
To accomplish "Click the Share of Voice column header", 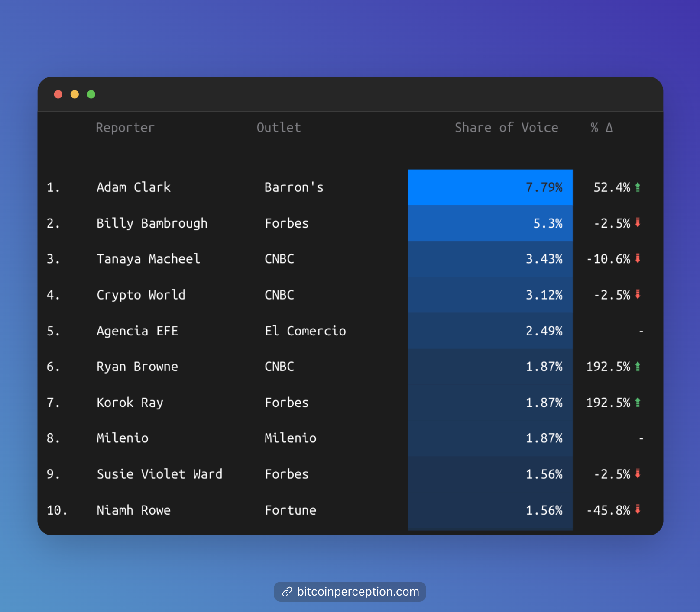I will click(x=506, y=128).
